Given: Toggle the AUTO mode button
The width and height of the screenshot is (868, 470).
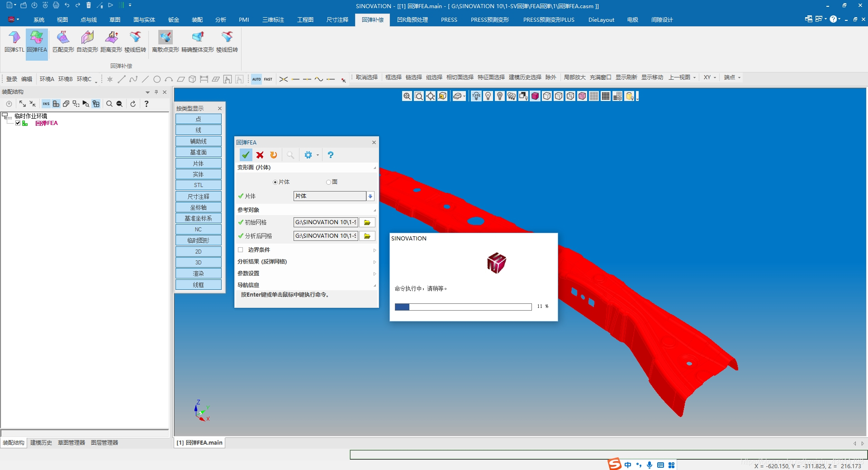Looking at the screenshot, I should click(x=256, y=79).
